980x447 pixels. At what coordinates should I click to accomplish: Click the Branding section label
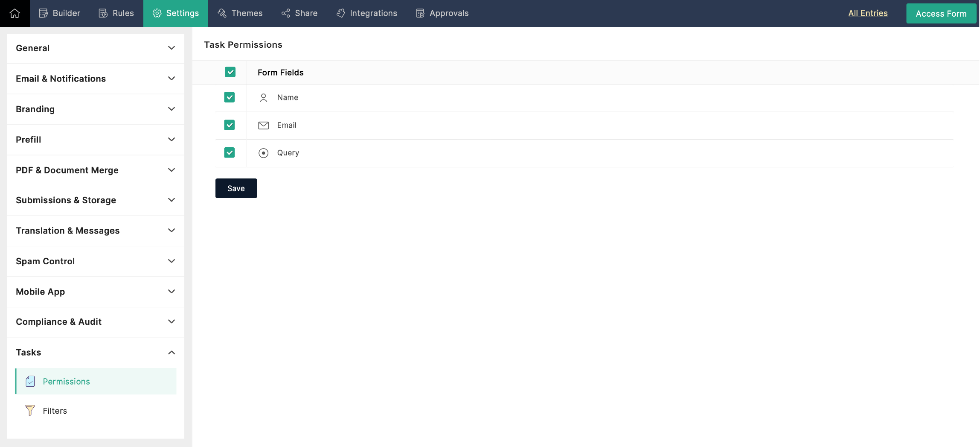[x=35, y=109]
